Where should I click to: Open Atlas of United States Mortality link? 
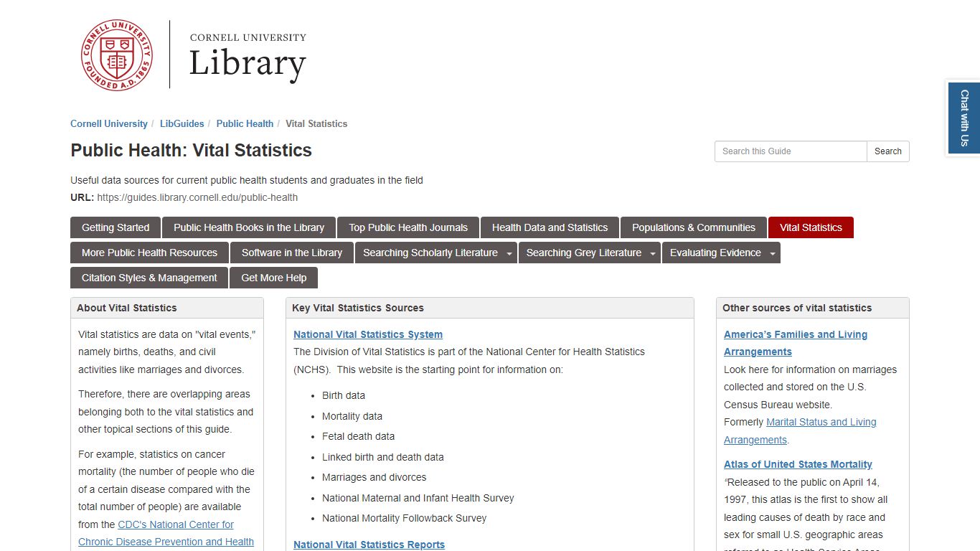click(x=798, y=464)
